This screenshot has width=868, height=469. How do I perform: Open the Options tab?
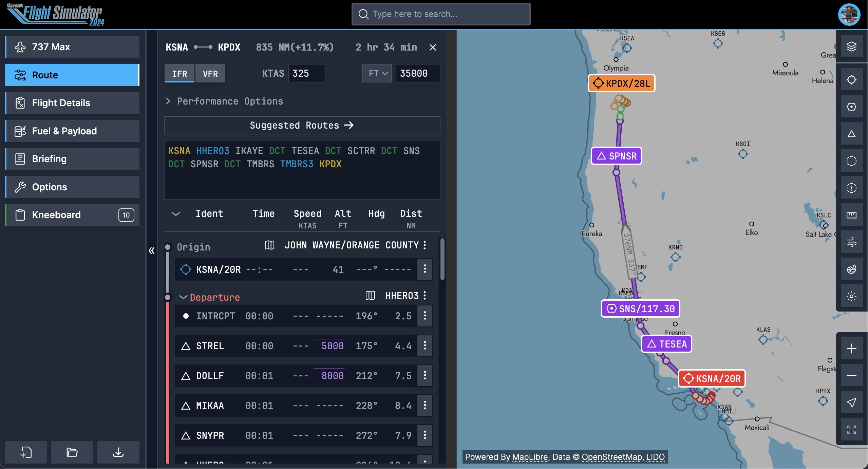pyautogui.click(x=72, y=187)
